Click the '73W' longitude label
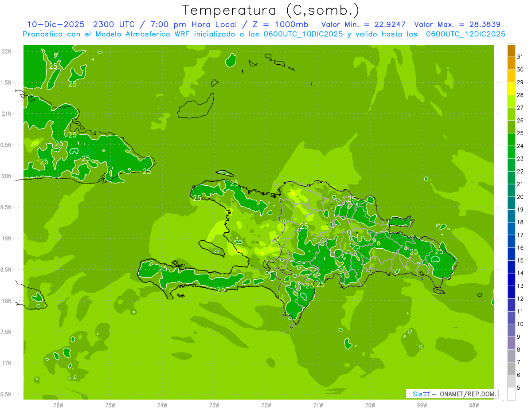 [x=214, y=405]
